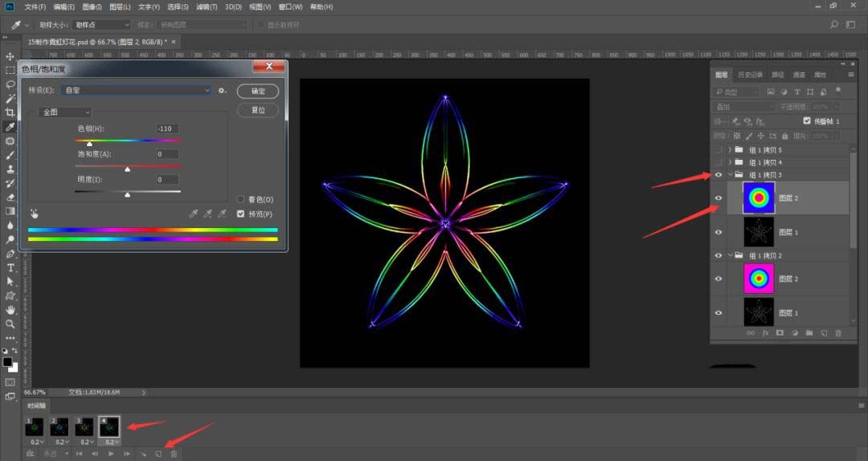Screen dimensions: 868x461
Task: Open the 取样点 sample size dropdown
Action: point(101,25)
